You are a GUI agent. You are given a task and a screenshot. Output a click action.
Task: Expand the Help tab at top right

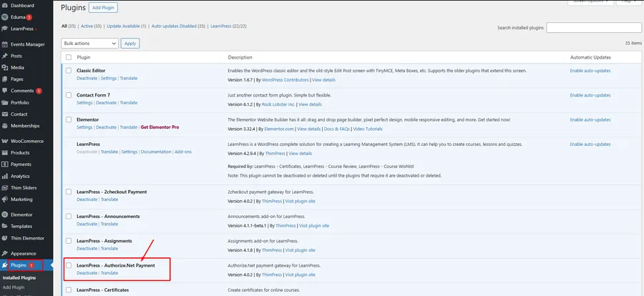630,1
